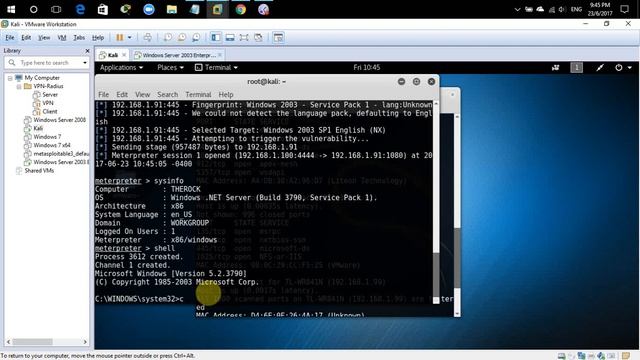Open Task View on taskbar
This screenshot has width=640, height=360.
coord(56,9)
